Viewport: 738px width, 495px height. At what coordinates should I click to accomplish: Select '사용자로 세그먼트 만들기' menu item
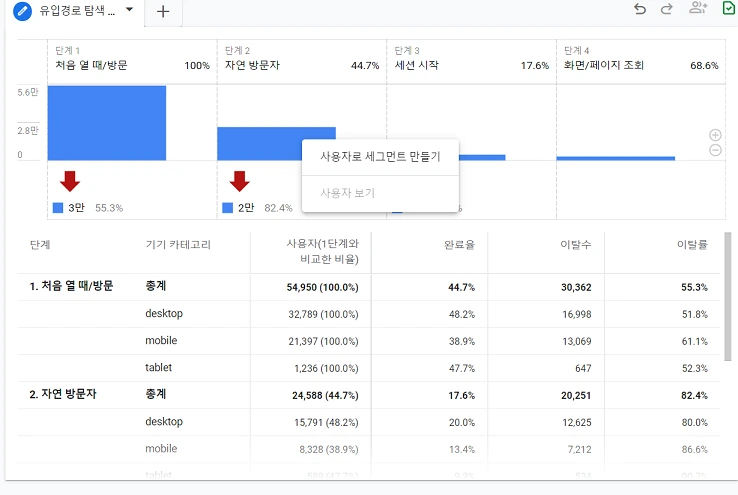(380, 157)
